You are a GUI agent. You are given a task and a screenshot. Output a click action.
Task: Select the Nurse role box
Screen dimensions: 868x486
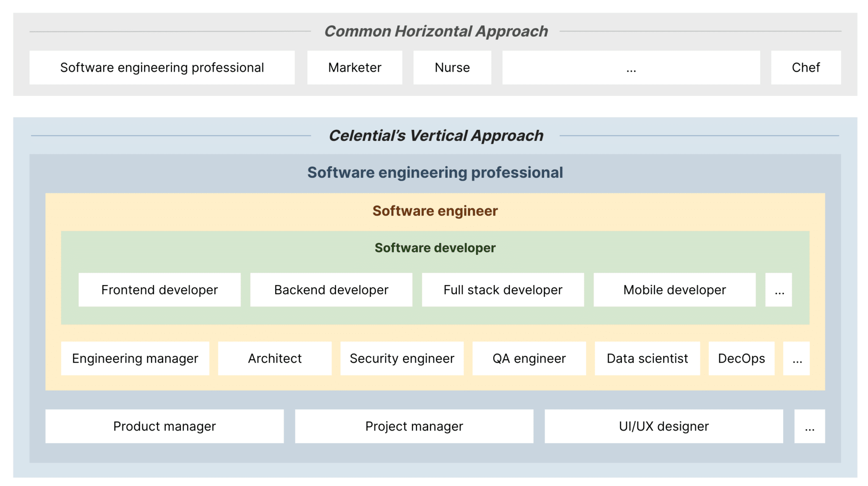click(x=451, y=67)
